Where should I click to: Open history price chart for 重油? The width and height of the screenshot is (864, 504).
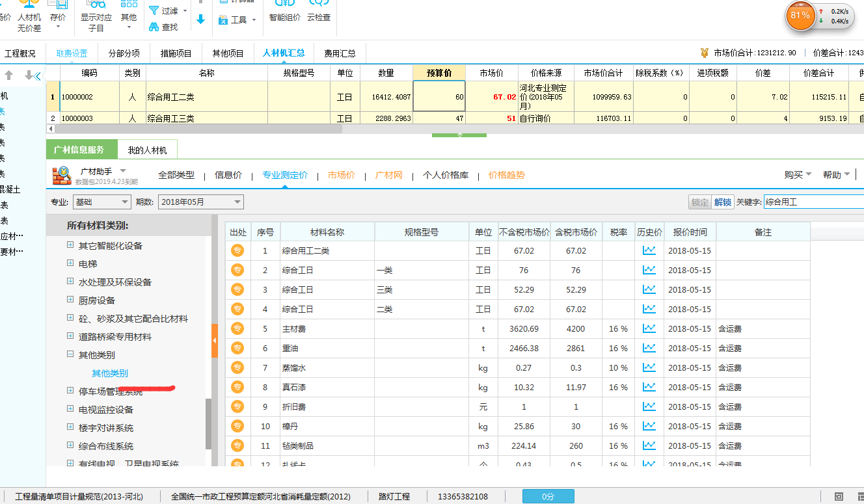coord(649,348)
